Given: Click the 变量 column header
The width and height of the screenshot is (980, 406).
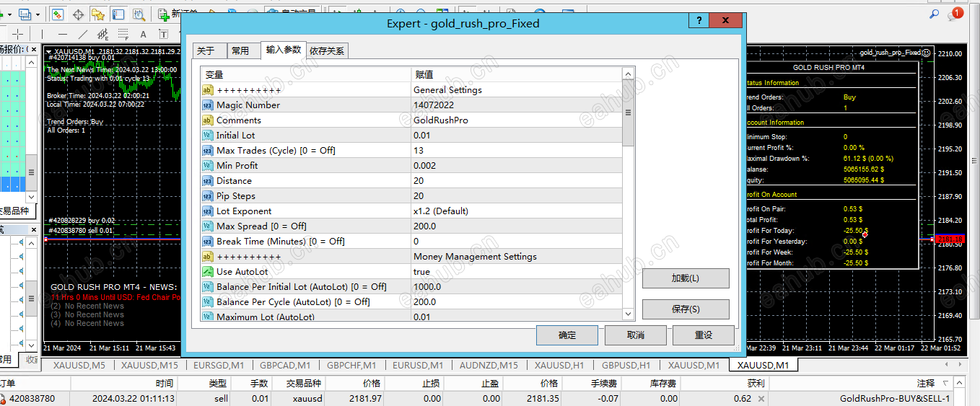Looking at the screenshot, I should (x=305, y=74).
